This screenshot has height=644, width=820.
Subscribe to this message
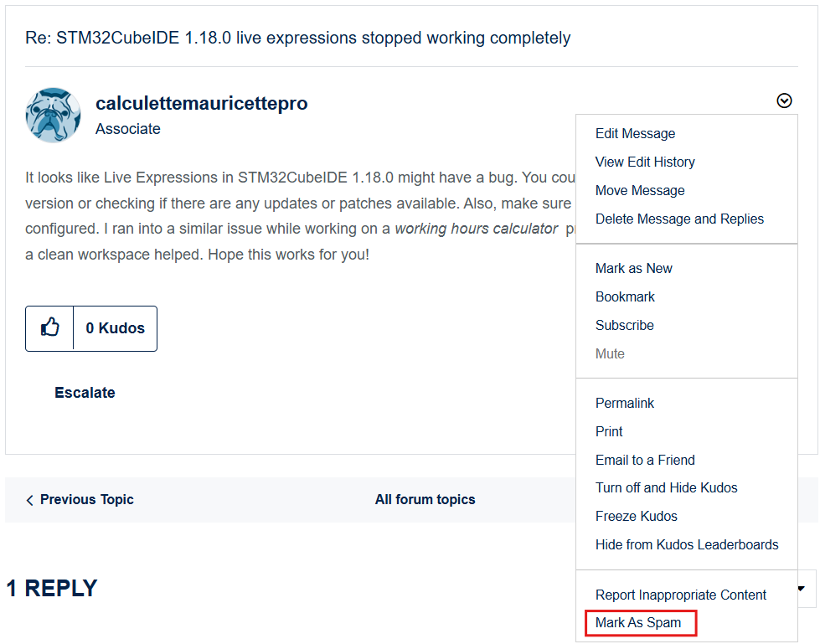tap(624, 326)
